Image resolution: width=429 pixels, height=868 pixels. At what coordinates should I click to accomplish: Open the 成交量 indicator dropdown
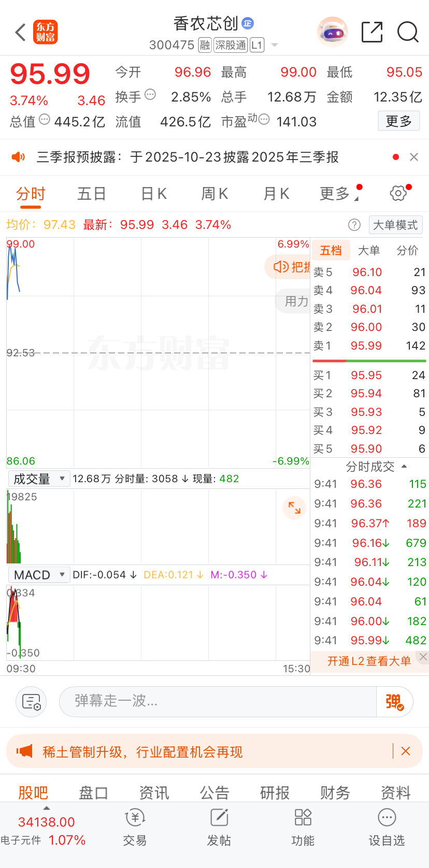tap(39, 479)
